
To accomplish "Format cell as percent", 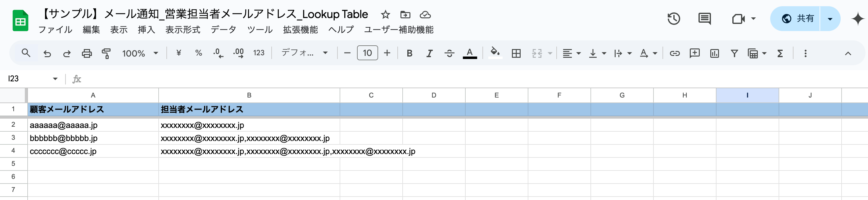I will click(x=198, y=53).
